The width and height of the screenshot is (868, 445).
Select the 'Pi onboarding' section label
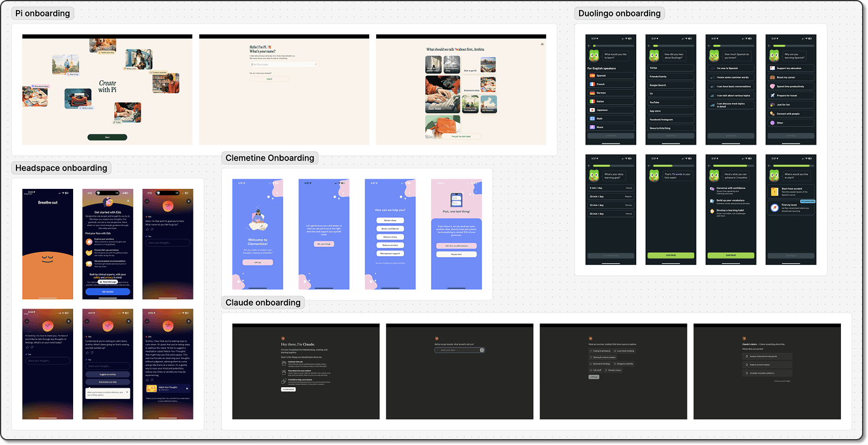point(42,13)
